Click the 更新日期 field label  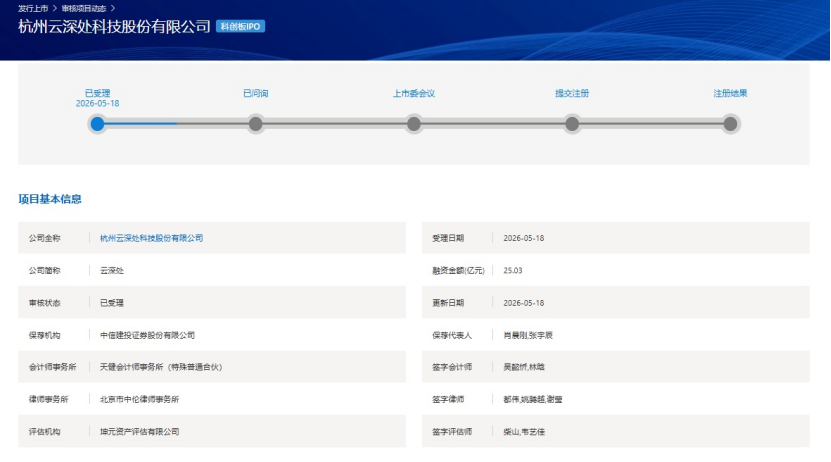point(448,303)
